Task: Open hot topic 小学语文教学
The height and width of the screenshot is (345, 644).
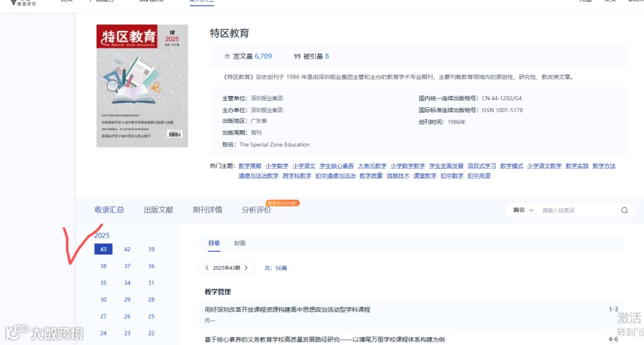Action: (544, 166)
